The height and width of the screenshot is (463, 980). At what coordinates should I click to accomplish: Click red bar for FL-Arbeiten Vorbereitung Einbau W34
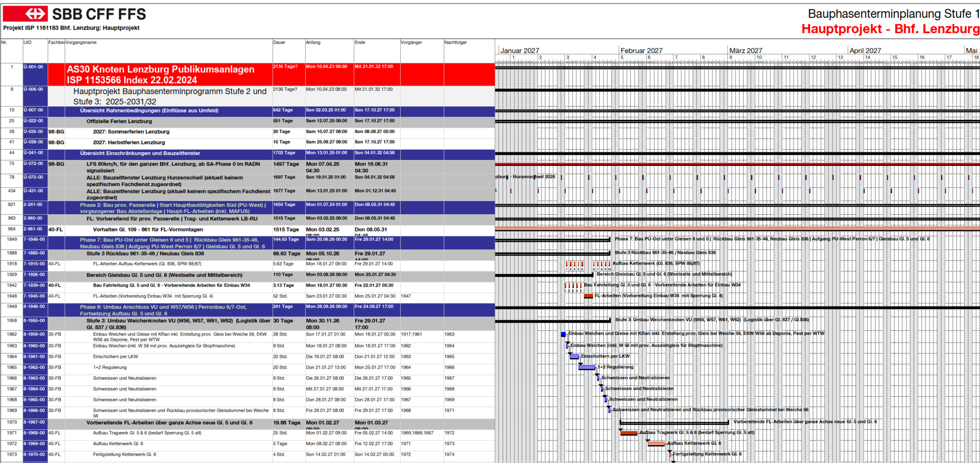[x=589, y=296]
